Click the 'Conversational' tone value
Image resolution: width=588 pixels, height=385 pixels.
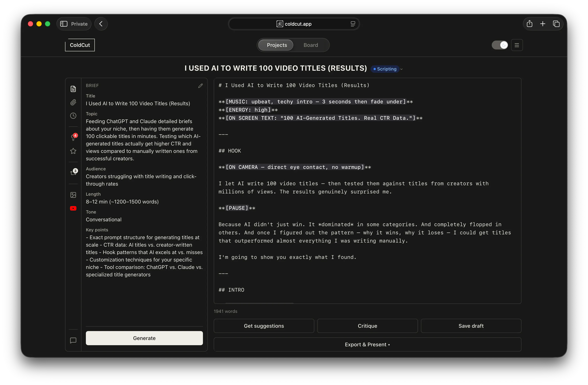[x=104, y=220]
